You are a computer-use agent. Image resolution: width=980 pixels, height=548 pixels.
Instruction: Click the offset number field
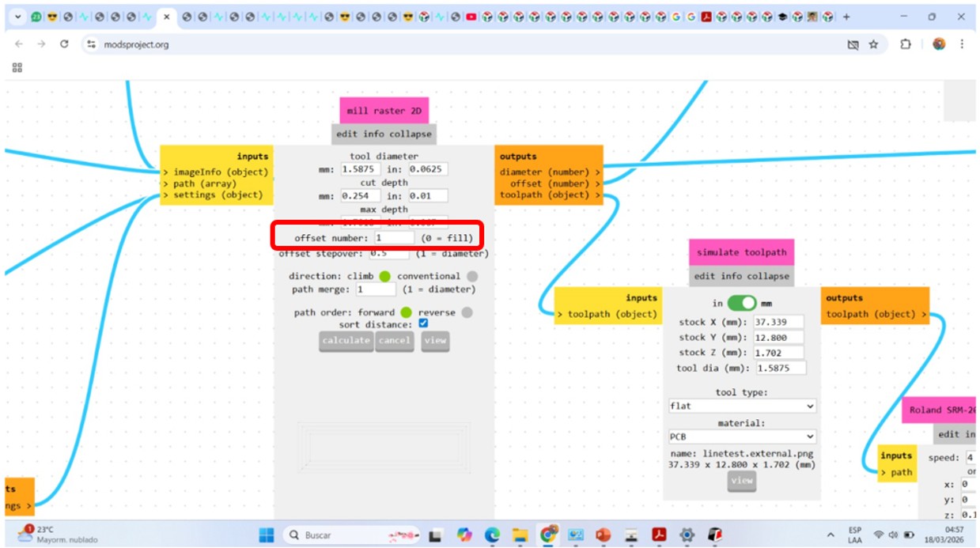tap(394, 238)
